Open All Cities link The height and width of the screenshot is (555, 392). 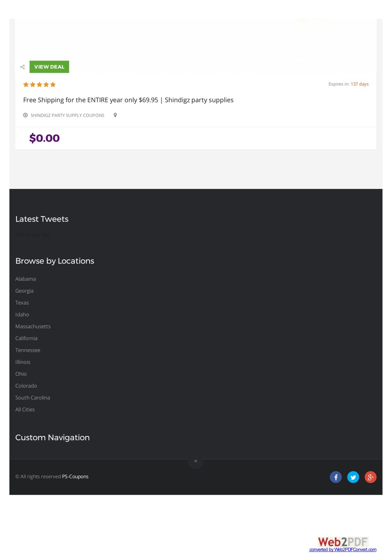[x=25, y=409]
